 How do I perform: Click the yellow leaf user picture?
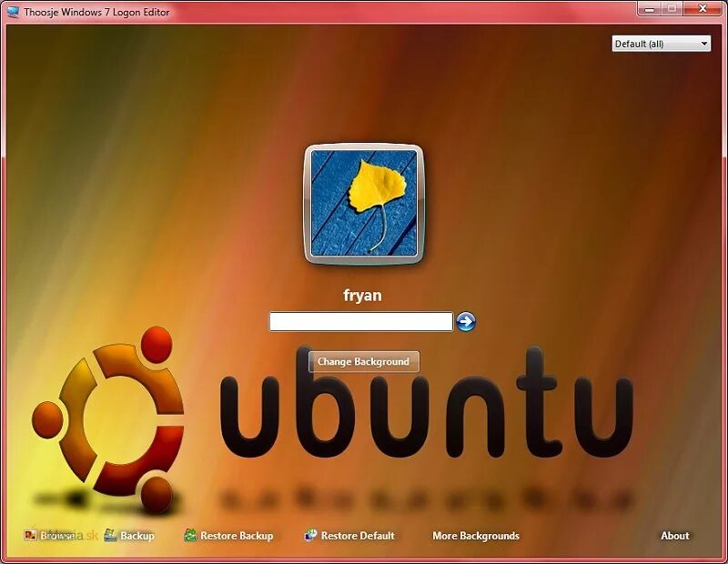(363, 204)
